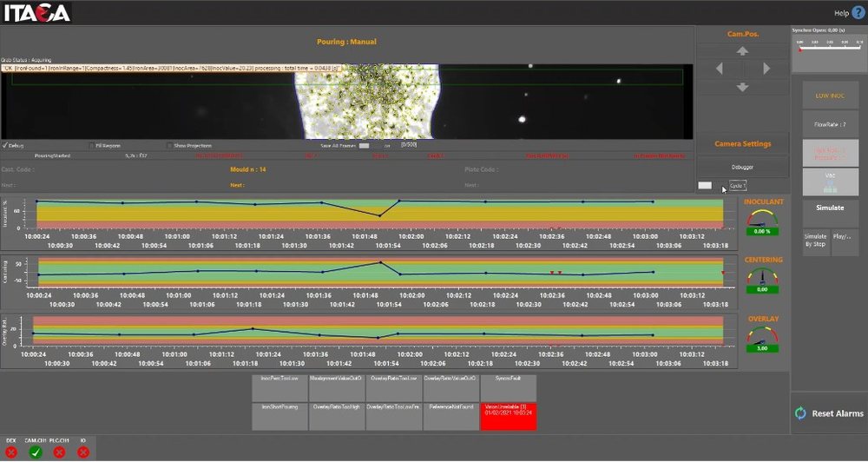Select the SyncroFault alarm tile

click(x=508, y=388)
